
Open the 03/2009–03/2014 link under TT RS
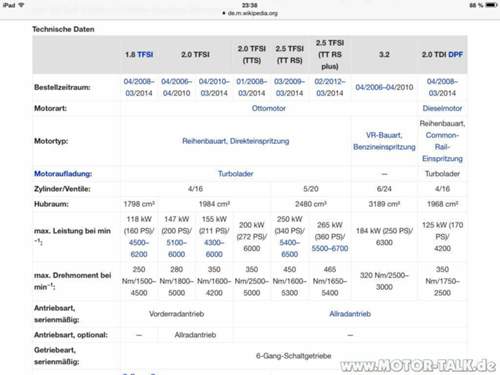[x=289, y=87]
